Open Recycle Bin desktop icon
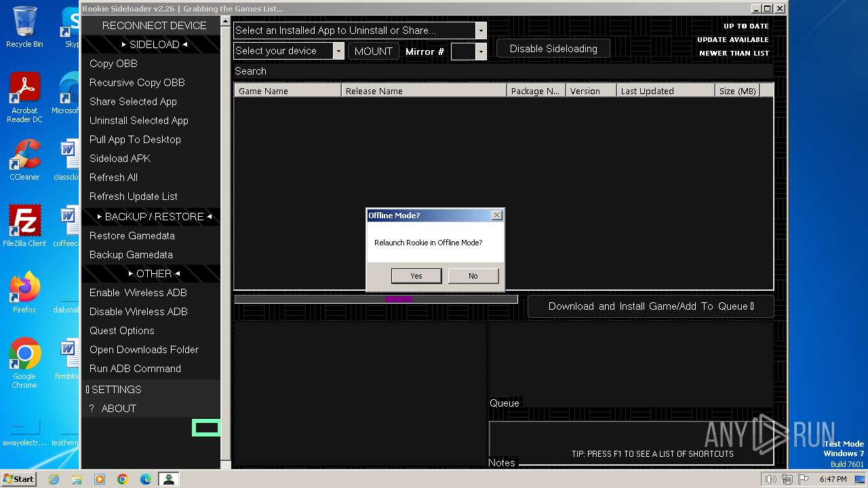 point(24,27)
